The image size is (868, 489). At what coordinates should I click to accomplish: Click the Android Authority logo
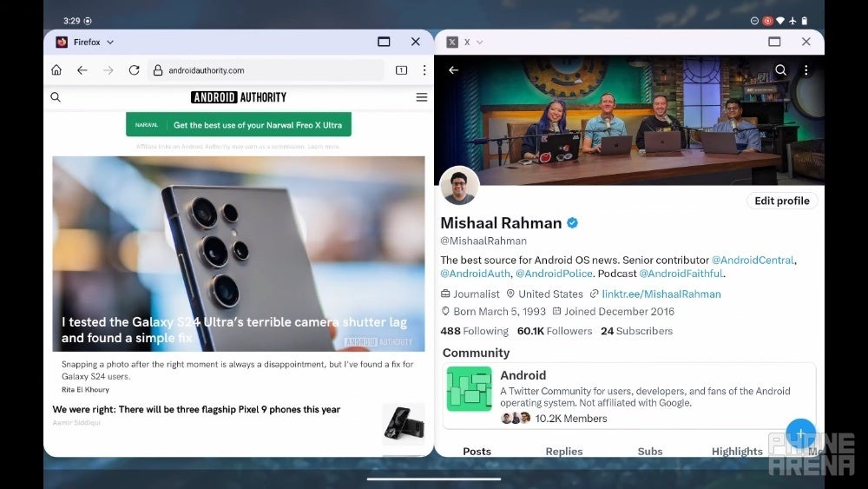[239, 97]
